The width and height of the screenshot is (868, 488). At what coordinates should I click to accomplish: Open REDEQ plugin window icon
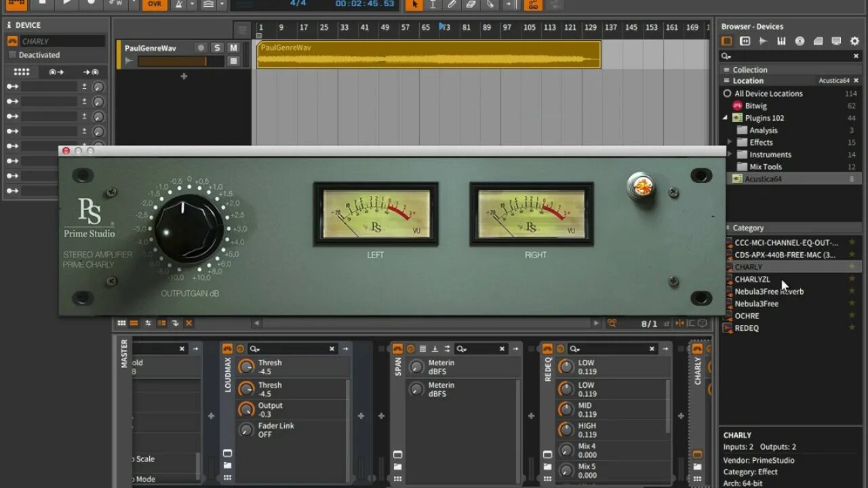click(547, 453)
